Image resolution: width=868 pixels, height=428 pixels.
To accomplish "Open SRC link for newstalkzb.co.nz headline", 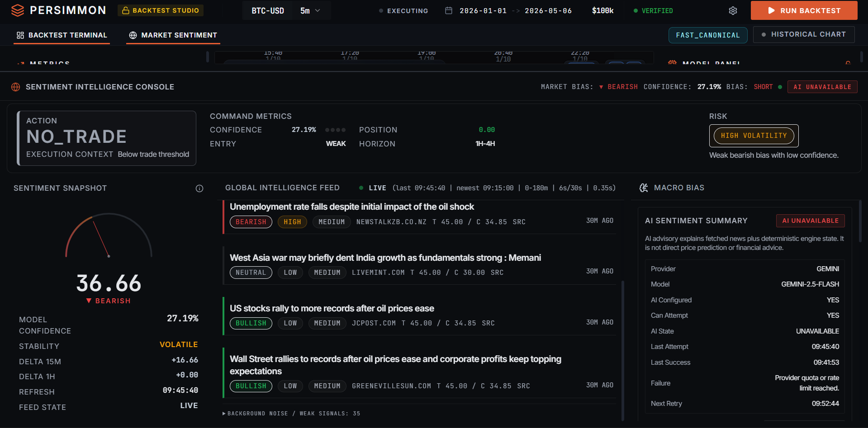I will (x=519, y=222).
